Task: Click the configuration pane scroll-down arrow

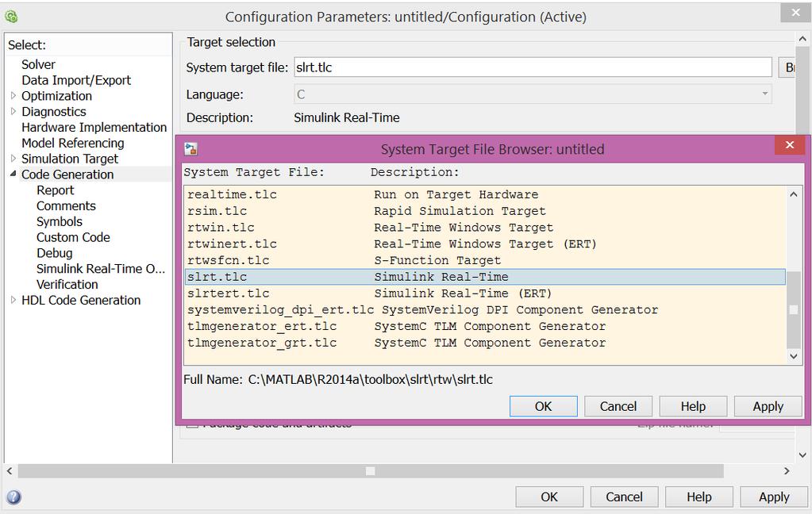Action: point(802,455)
